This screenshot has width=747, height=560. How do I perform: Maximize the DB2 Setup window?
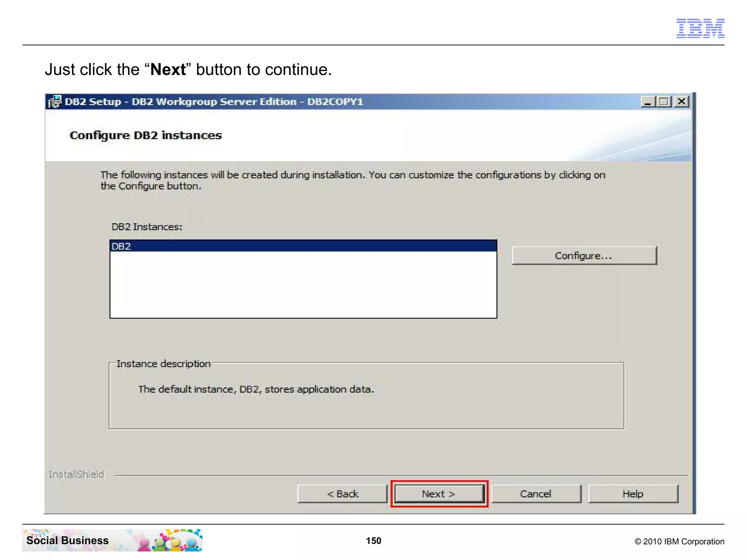[664, 102]
